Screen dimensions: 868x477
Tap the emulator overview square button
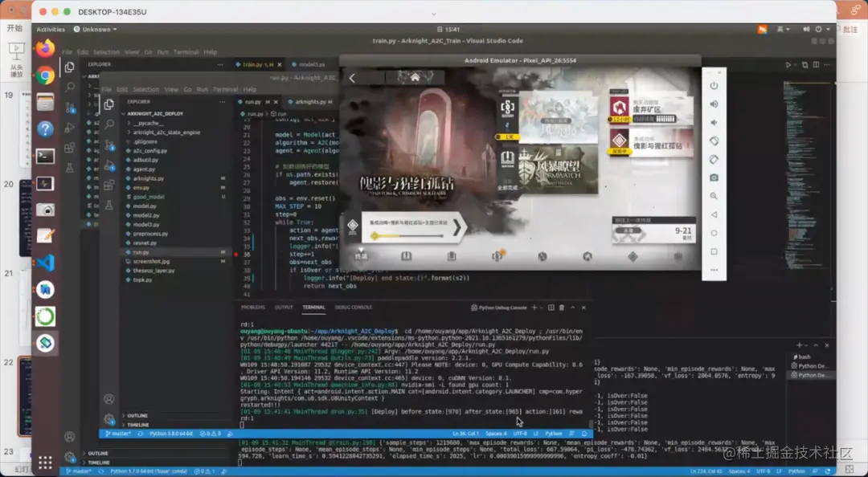(x=714, y=251)
